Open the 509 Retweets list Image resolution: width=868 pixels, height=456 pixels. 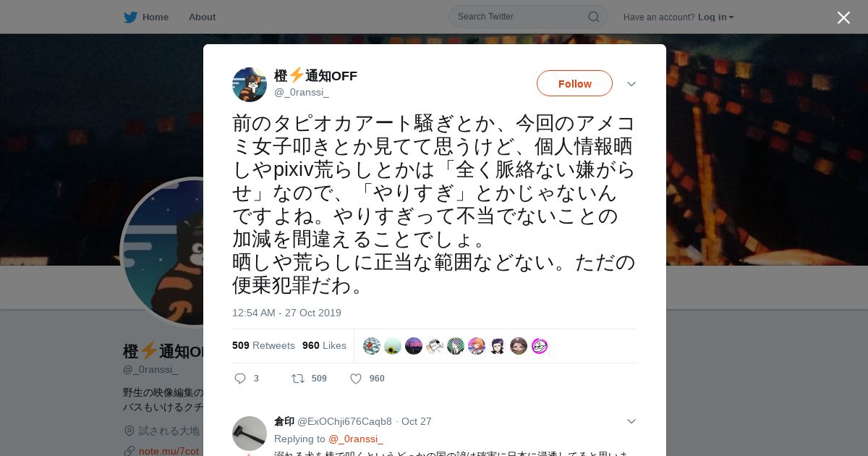(x=263, y=345)
